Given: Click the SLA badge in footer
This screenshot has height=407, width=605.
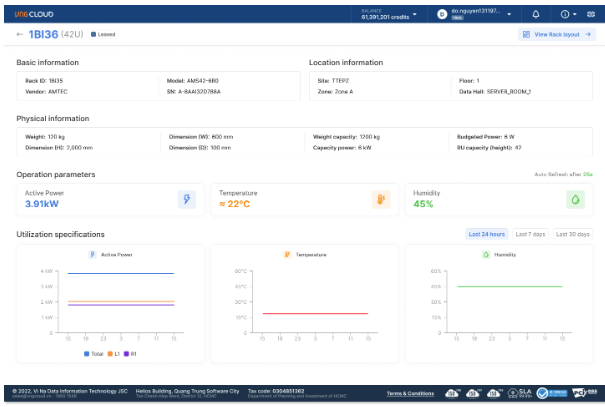Looking at the screenshot, I should pyautogui.click(x=521, y=393).
